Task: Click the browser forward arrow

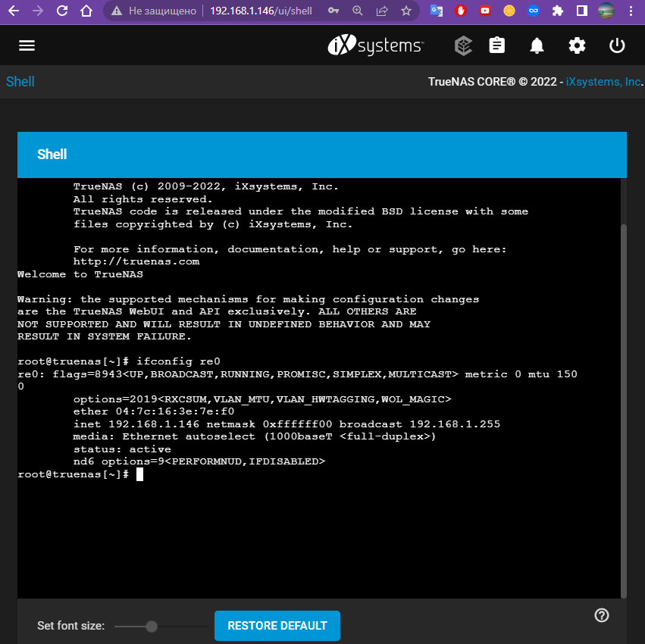Action: [38, 11]
